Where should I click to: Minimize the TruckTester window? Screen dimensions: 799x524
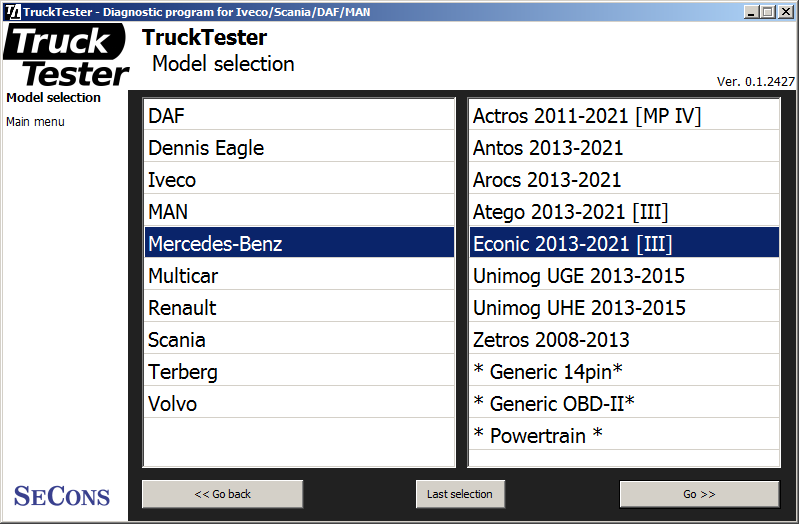tap(751, 12)
